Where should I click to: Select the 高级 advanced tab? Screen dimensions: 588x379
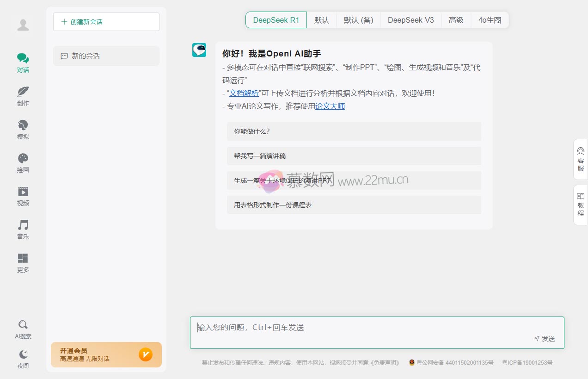[x=456, y=20]
